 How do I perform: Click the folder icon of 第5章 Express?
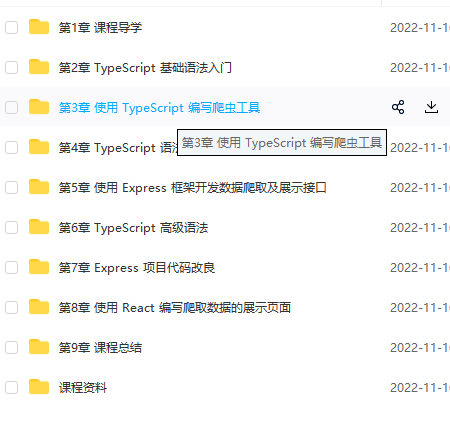pos(39,187)
